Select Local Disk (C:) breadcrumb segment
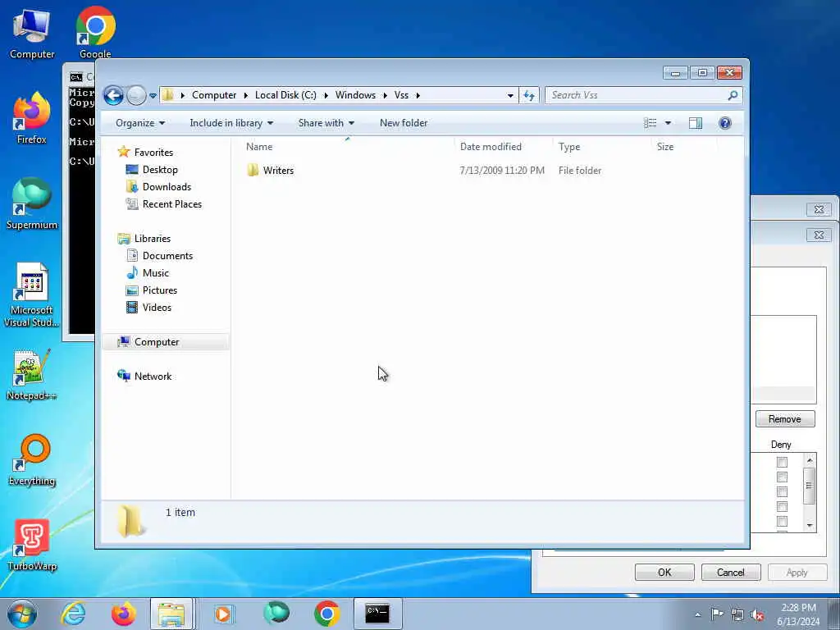Screen dimensions: 840x630 (285, 95)
